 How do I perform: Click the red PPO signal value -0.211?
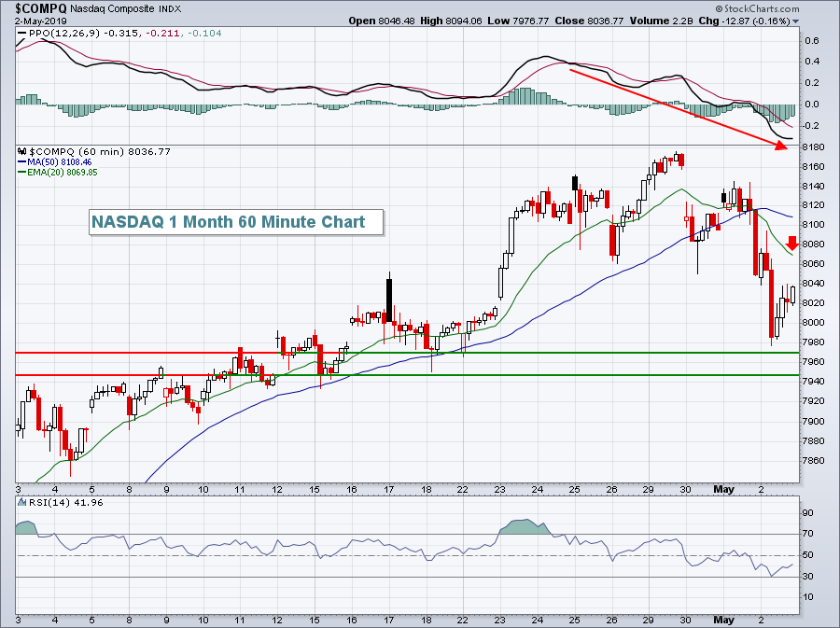click(162, 34)
